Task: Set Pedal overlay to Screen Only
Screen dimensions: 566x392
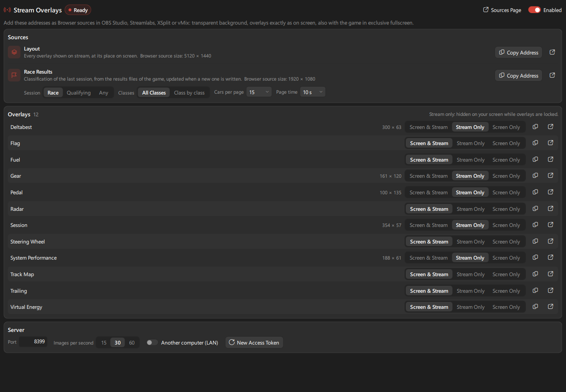Action: (x=506, y=193)
